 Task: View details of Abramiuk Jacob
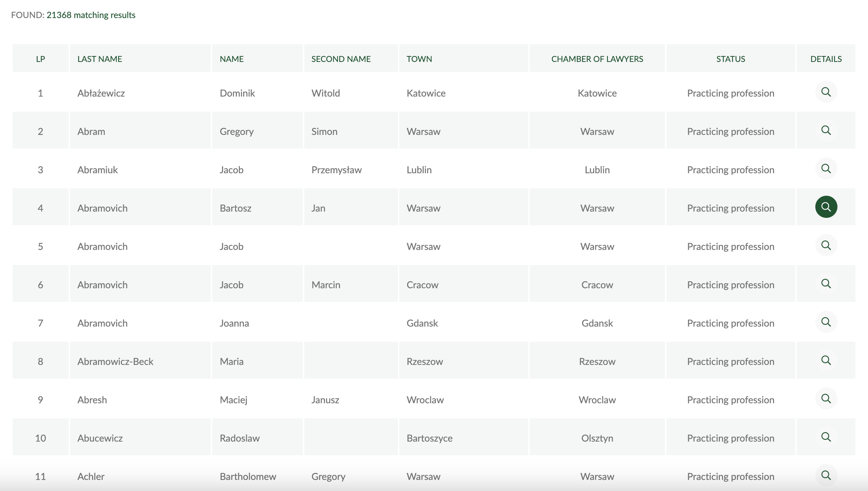click(x=826, y=168)
